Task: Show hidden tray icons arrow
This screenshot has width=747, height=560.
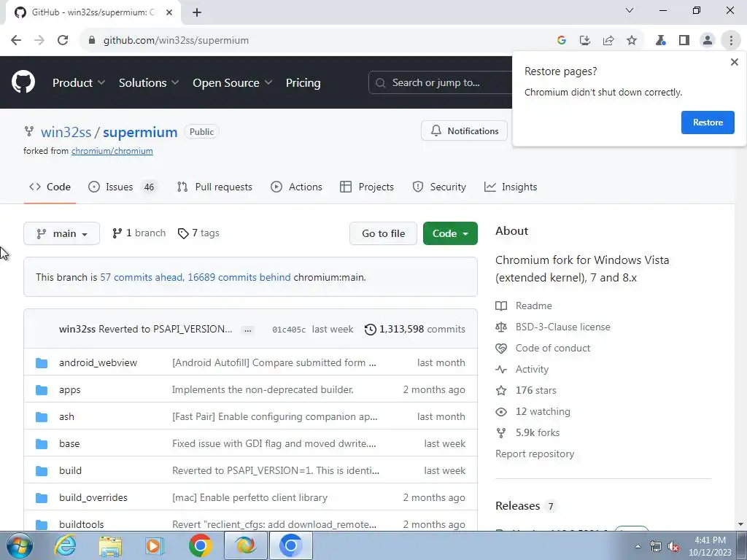Action: click(x=638, y=546)
